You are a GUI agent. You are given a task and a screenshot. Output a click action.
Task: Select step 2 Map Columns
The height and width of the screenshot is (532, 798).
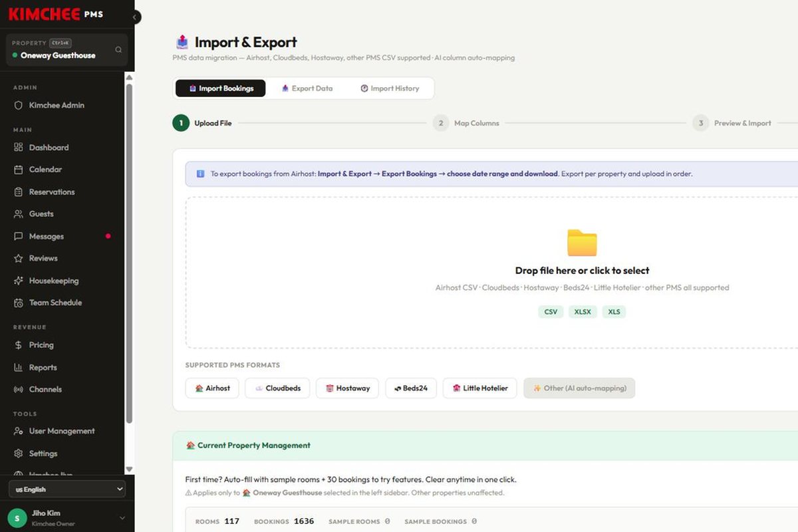point(466,123)
